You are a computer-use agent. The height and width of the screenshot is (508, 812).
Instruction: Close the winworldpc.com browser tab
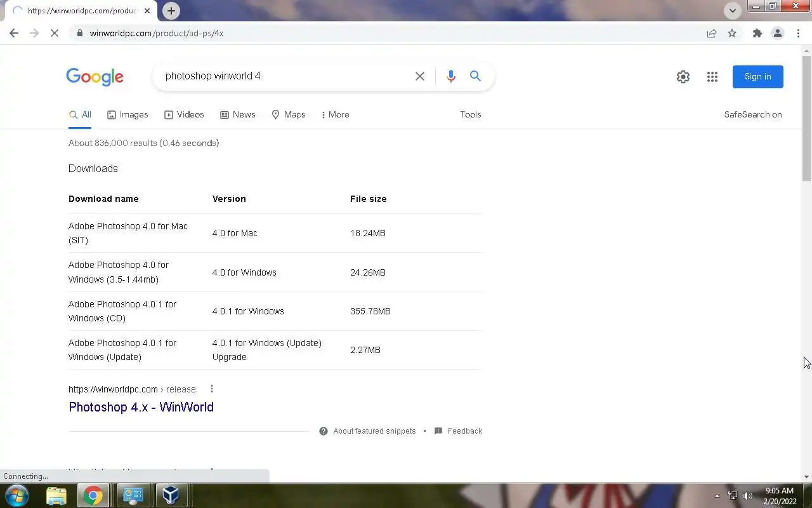(147, 11)
